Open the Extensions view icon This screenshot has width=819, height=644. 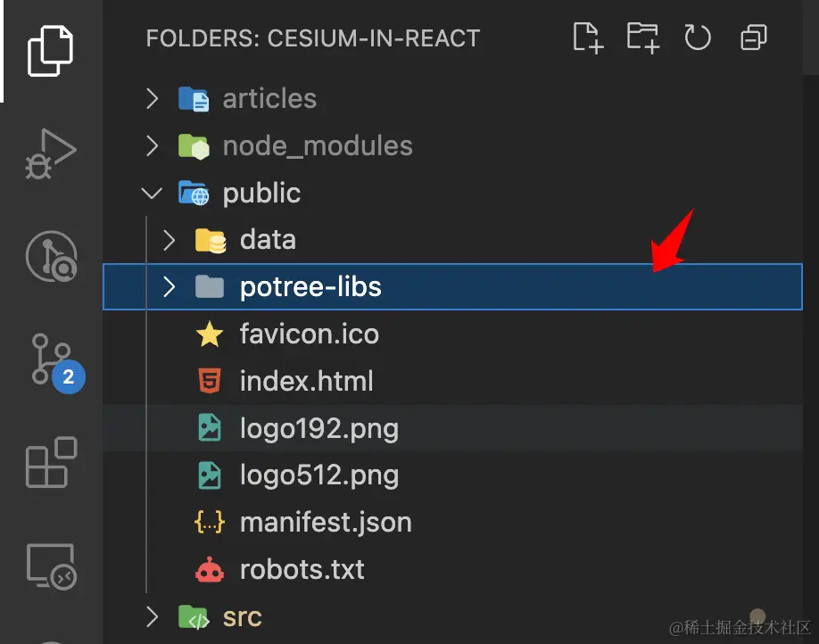49,462
